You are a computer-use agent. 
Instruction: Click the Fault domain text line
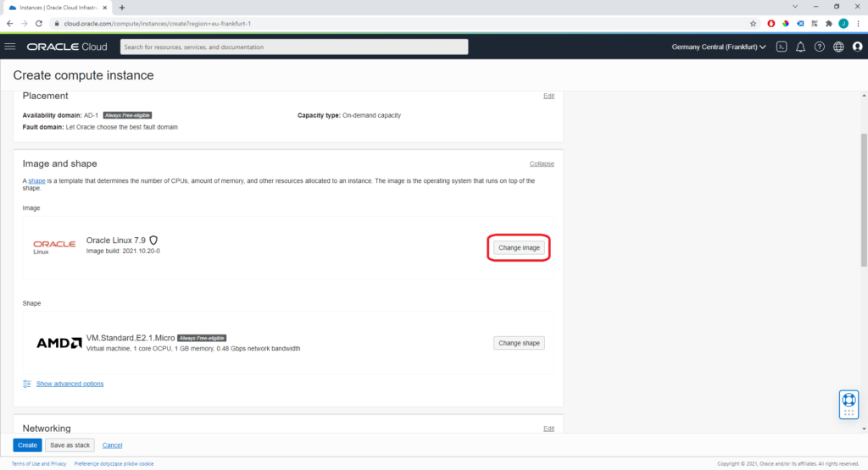click(100, 127)
